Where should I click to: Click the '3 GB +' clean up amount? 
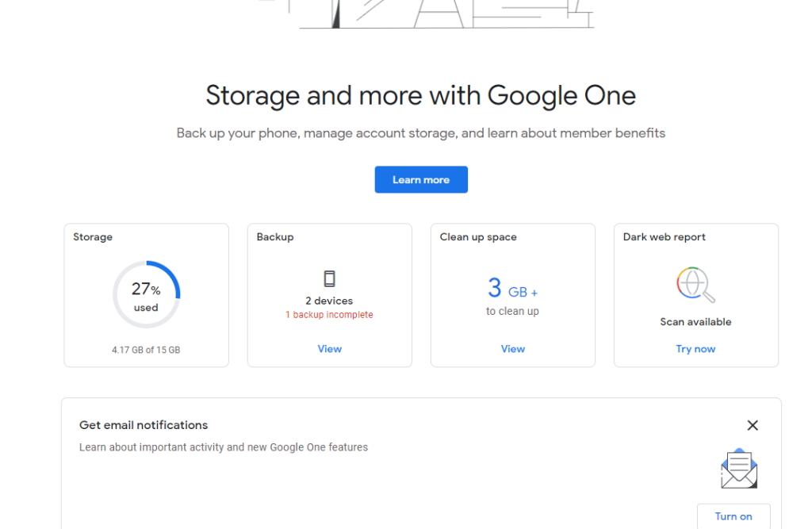(x=512, y=289)
